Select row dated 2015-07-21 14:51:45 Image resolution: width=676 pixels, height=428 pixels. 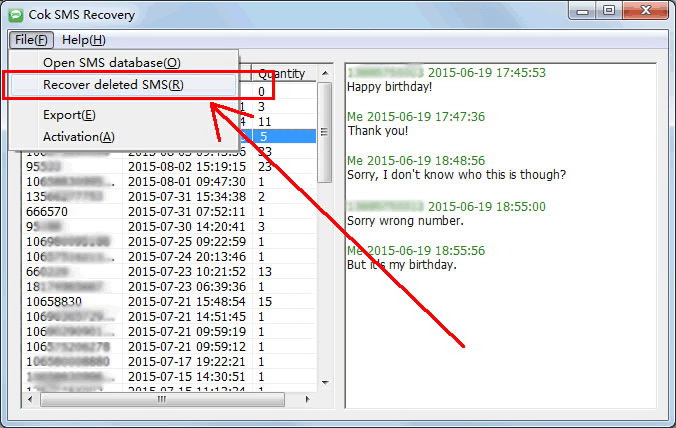[170, 317]
